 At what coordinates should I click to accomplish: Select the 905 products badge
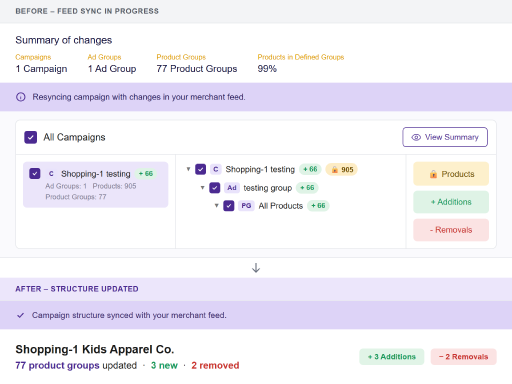tap(341, 170)
